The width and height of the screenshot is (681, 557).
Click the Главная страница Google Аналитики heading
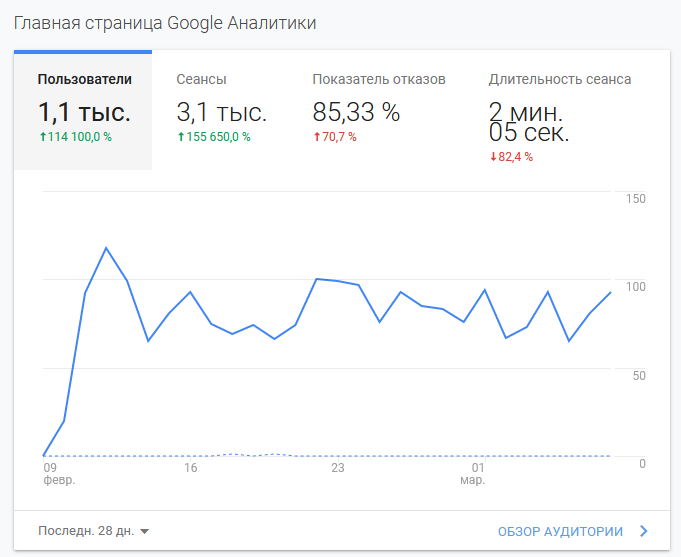pos(164,22)
